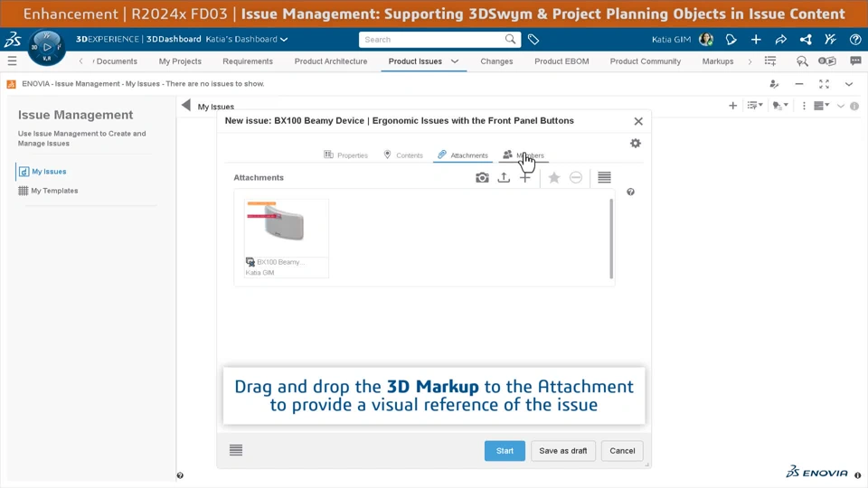Screen dimensions: 868x488
Task: Open the Product Community tab
Action: 646,61
